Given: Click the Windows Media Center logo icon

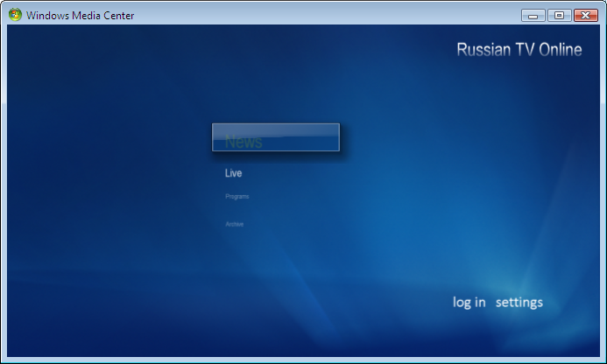Looking at the screenshot, I should [x=15, y=15].
